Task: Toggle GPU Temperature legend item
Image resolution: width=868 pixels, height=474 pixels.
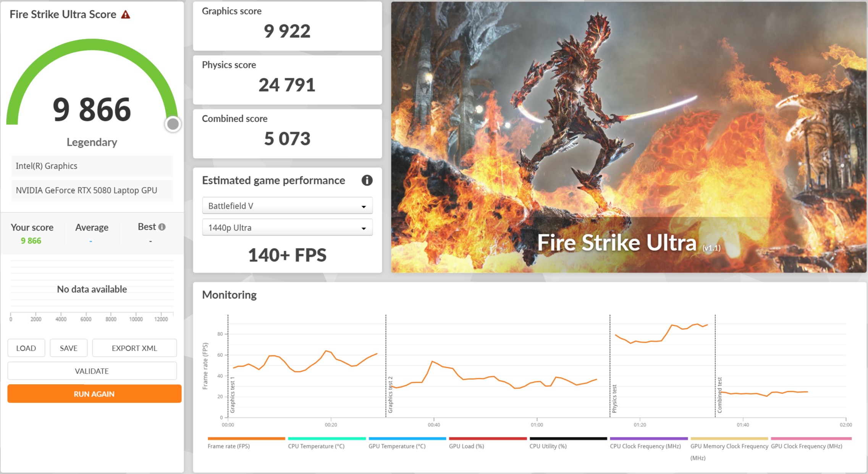Action: click(x=397, y=446)
